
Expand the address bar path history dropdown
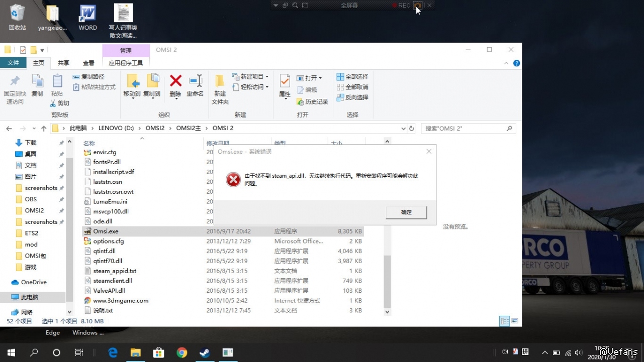tap(403, 129)
